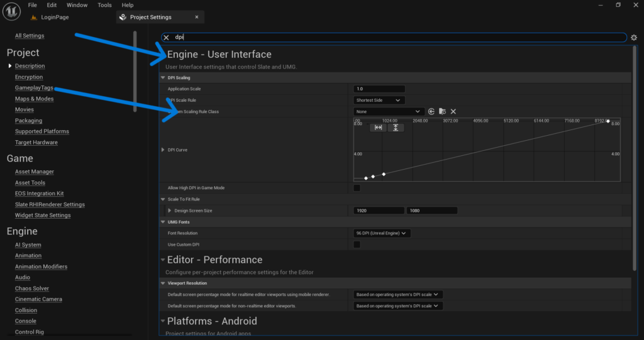Viewport: 644px width, 340px height.
Task: Open Cinematic Camera settings
Action: [x=38, y=299]
